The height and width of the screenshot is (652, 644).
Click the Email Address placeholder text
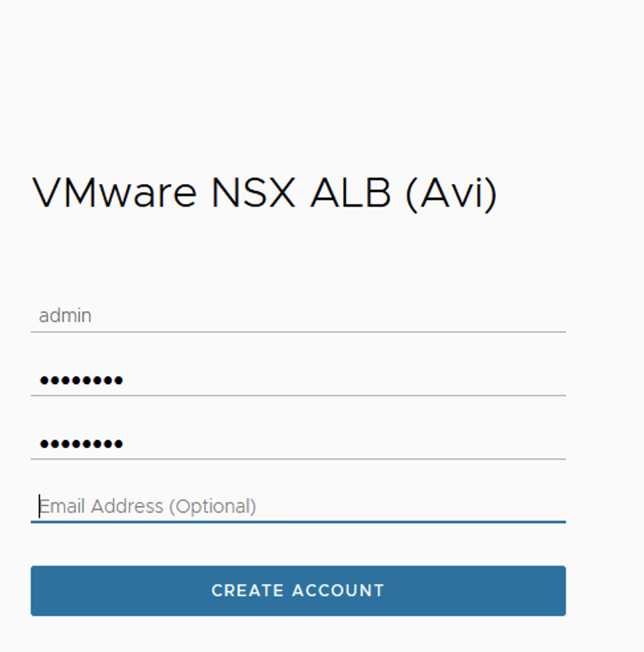tap(147, 506)
